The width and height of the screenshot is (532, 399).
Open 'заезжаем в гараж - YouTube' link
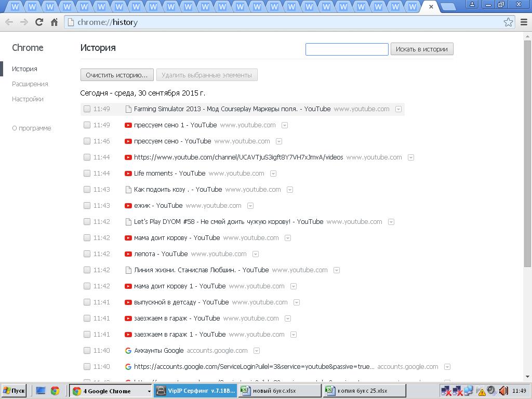177,318
